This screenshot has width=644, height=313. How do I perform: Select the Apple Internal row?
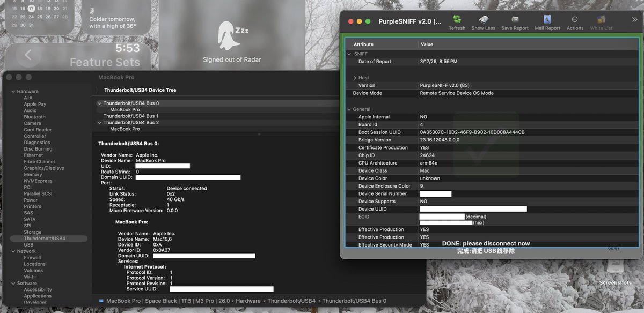point(492,117)
